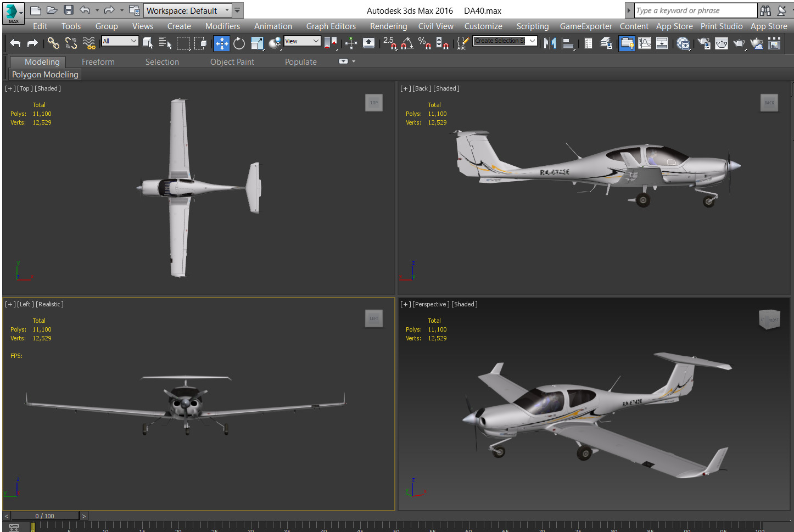The image size is (794, 532).
Task: Open the Curve Editor icon
Action: point(645,43)
